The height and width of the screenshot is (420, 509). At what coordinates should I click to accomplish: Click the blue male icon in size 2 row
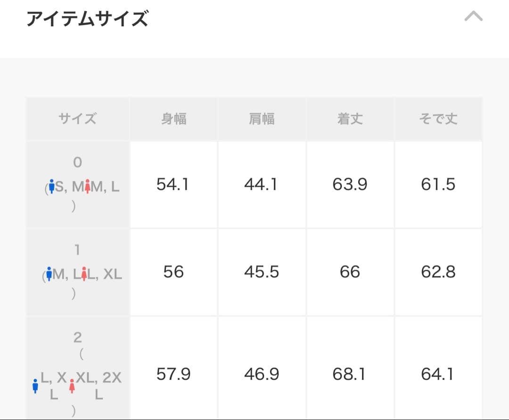click(35, 386)
